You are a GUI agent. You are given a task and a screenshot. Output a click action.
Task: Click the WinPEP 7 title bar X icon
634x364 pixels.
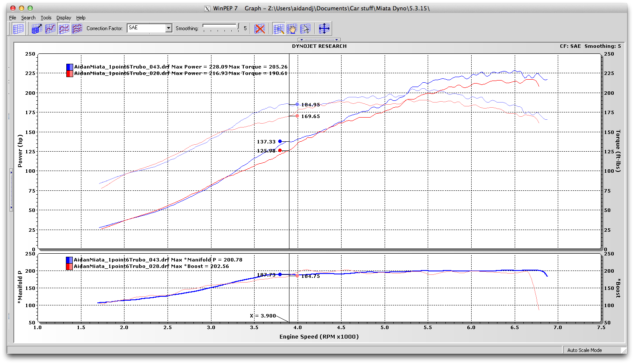point(207,8)
